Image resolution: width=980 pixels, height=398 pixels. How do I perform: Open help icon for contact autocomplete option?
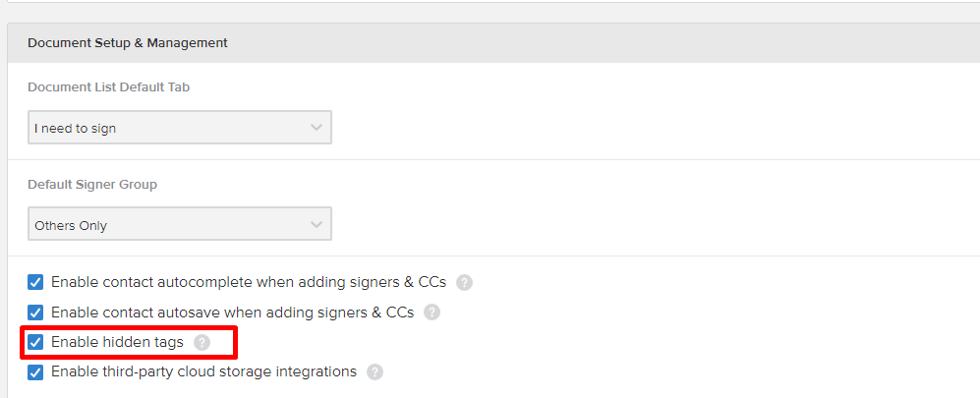[464, 283]
